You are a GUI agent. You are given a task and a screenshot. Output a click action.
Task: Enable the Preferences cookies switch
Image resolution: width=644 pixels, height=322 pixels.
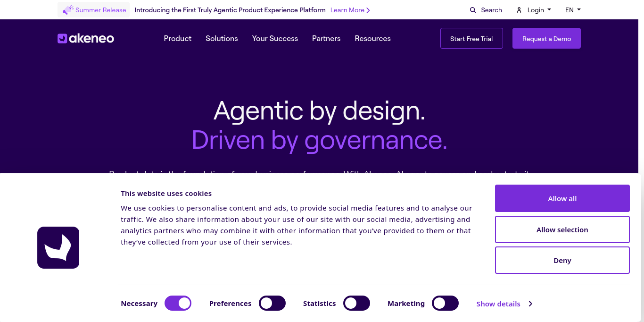pyautogui.click(x=272, y=303)
